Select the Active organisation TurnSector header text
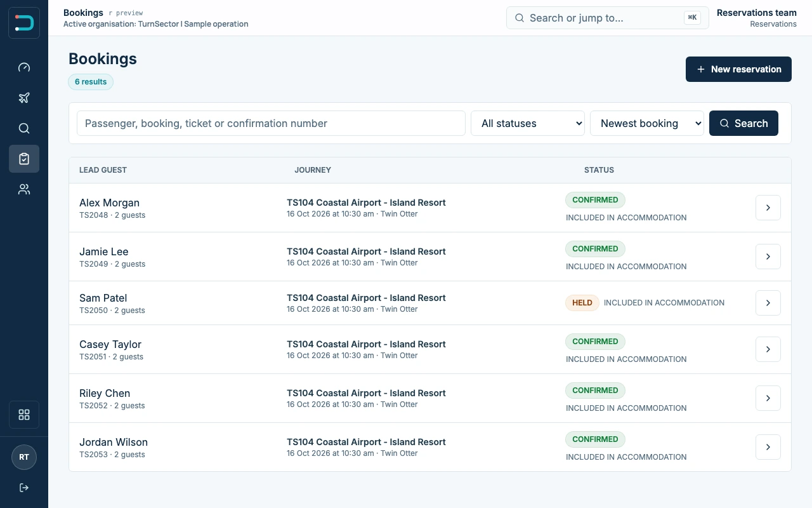 click(x=156, y=24)
